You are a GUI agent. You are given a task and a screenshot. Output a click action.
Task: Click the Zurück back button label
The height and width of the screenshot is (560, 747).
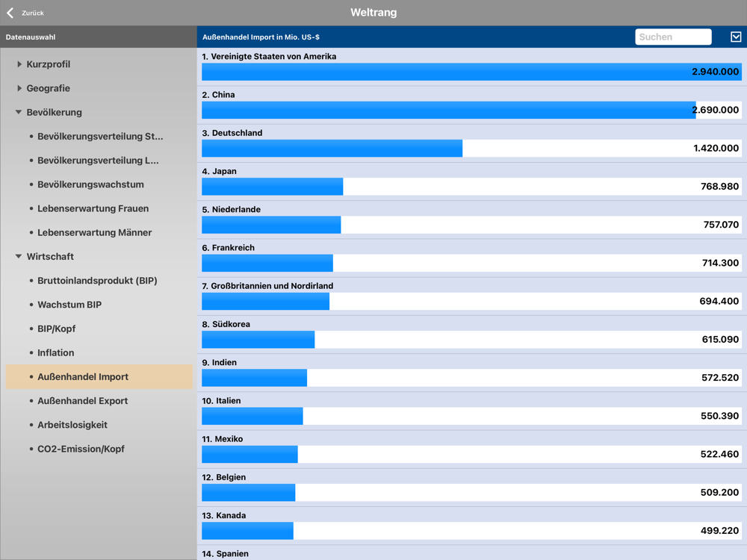coord(32,13)
